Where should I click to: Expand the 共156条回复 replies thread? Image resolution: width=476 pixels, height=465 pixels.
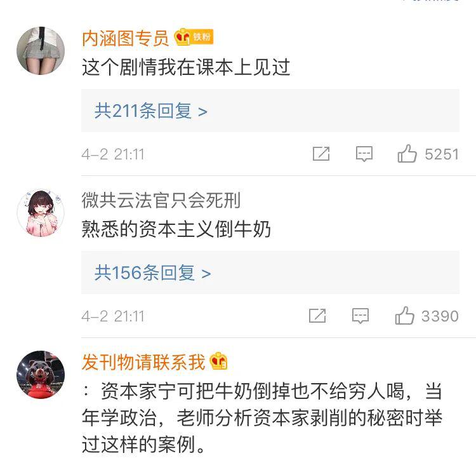270,273
